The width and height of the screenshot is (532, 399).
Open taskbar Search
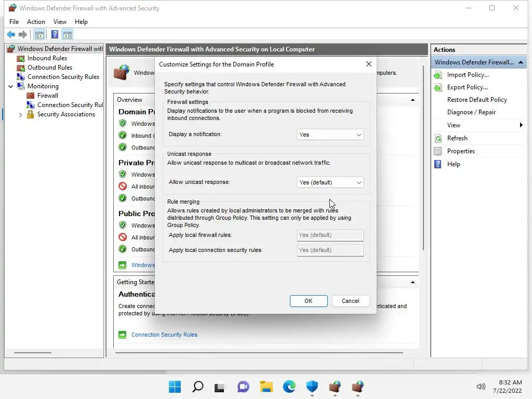(x=198, y=387)
